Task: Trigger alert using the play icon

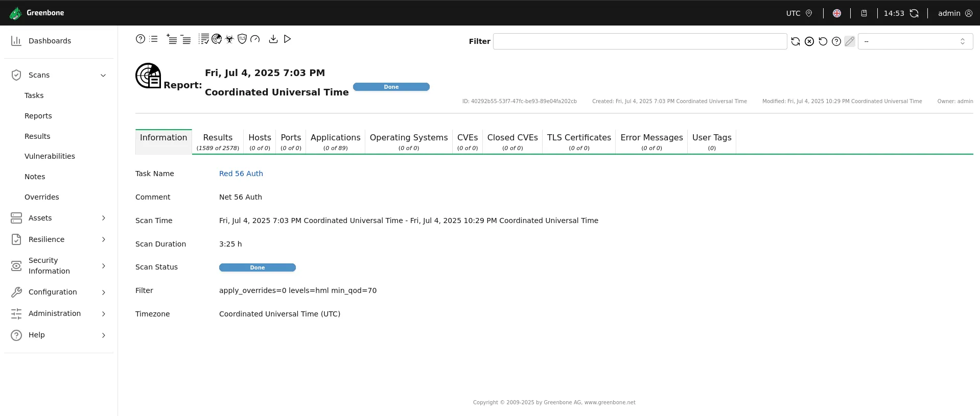Action: coord(287,39)
